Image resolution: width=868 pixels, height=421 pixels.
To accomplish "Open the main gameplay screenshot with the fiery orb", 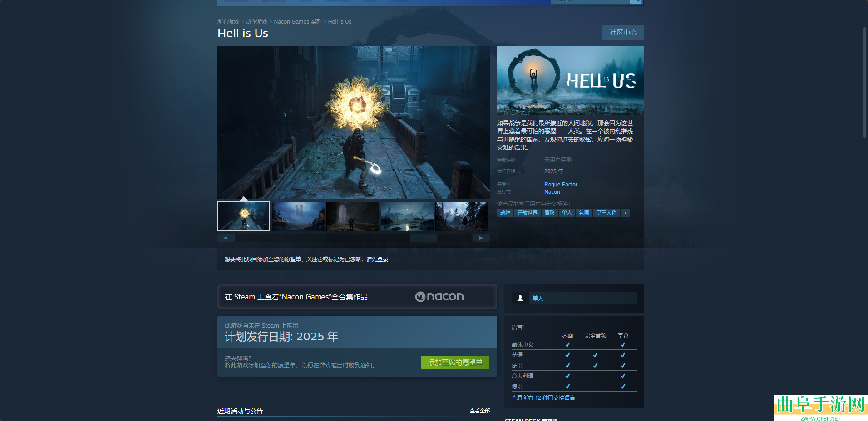I will pos(354,122).
